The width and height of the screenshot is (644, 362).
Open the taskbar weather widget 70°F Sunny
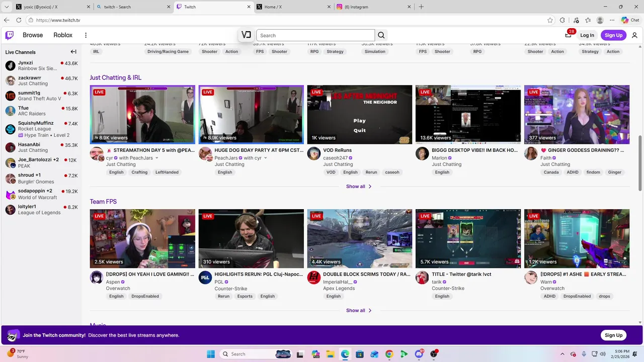18,353
